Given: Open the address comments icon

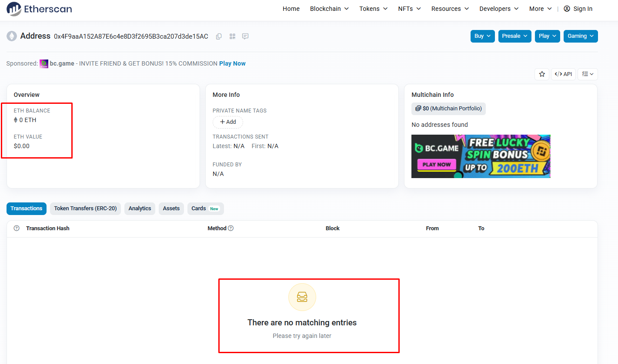Looking at the screenshot, I should 245,36.
